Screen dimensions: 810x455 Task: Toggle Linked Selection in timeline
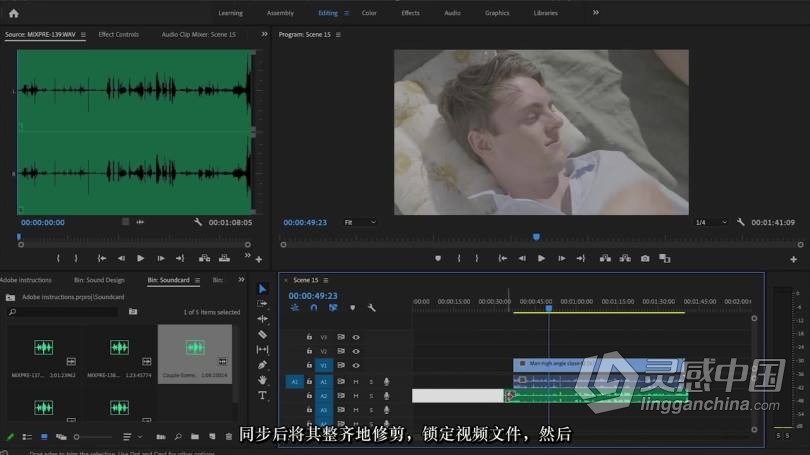333,308
